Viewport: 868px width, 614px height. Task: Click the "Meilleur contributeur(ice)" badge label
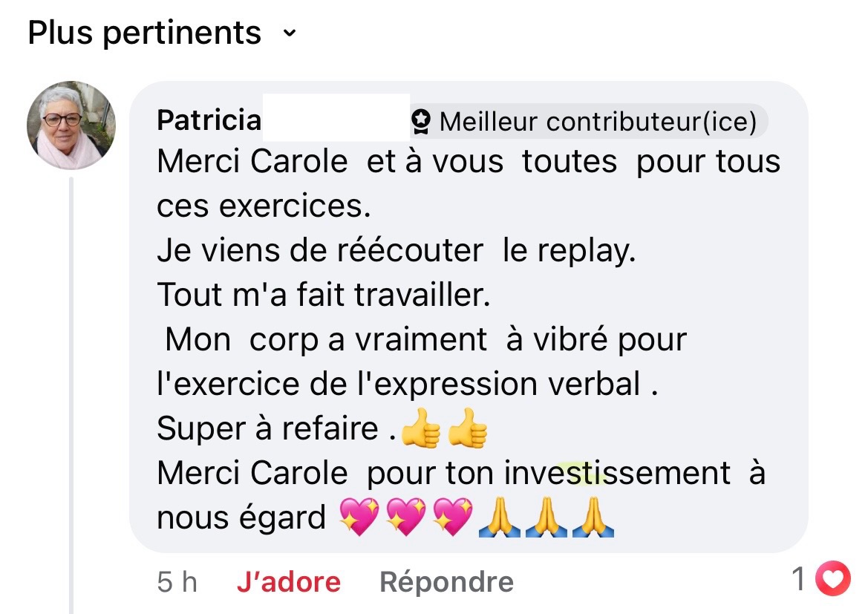point(598,122)
